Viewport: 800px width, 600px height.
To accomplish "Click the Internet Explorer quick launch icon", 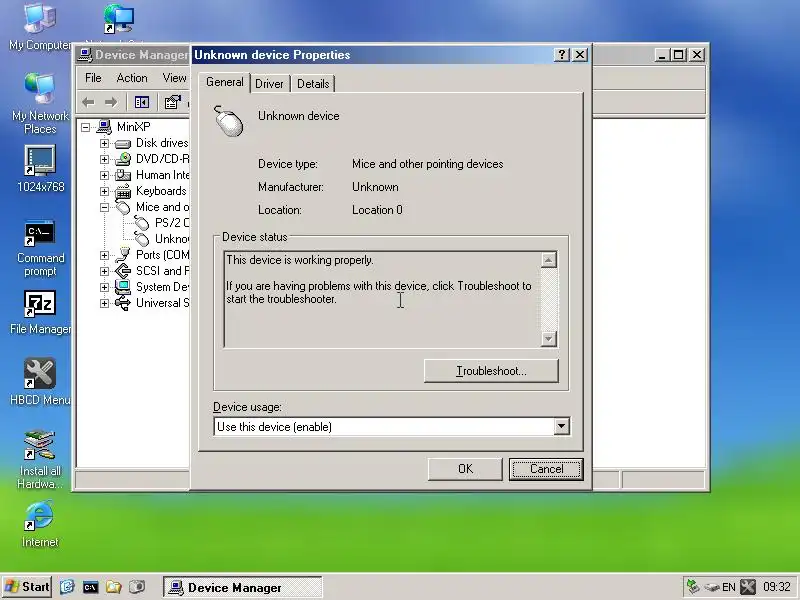I will [67, 587].
